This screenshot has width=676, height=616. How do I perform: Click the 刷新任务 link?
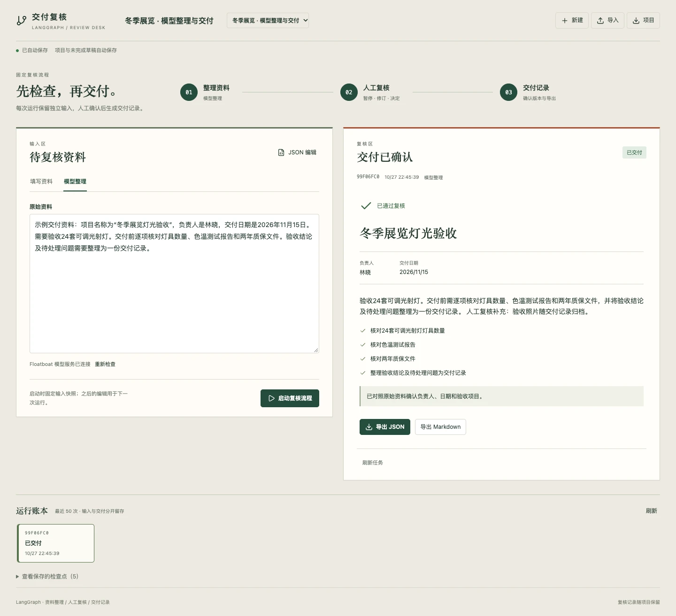[x=373, y=463]
